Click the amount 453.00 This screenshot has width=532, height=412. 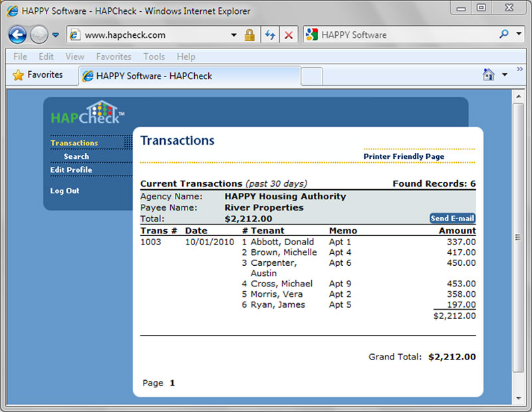pos(461,284)
